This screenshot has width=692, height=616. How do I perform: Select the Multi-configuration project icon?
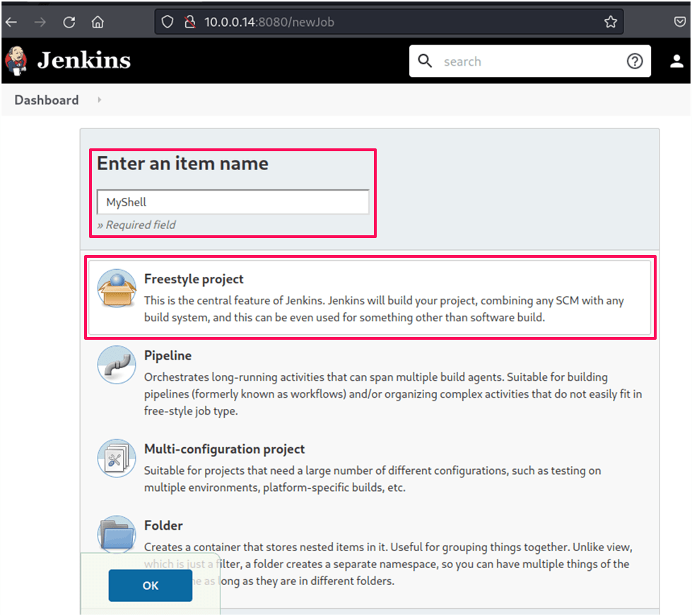pos(116,458)
